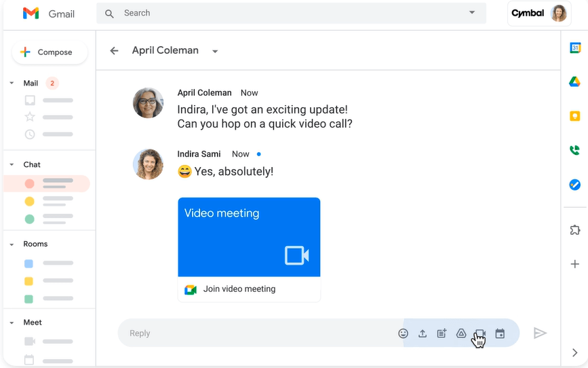The width and height of the screenshot is (588, 368).
Task: Click video camera icon under Meet
Action: coord(30,342)
